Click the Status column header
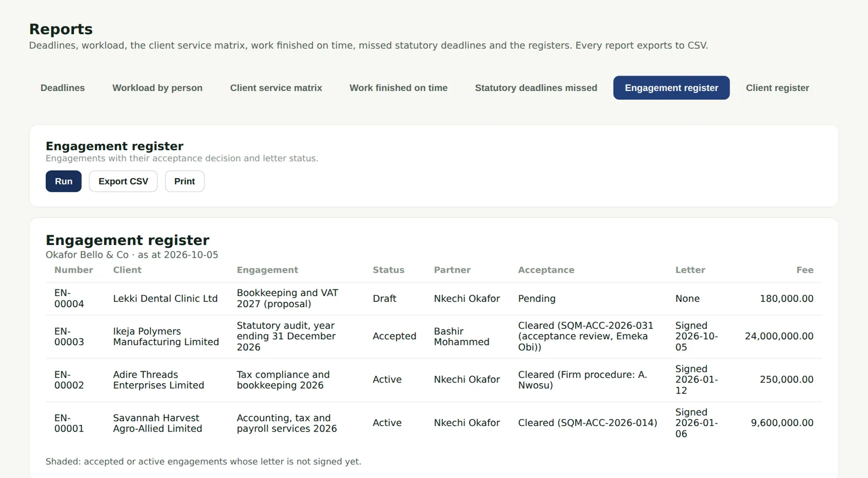868x478 pixels. pos(388,270)
